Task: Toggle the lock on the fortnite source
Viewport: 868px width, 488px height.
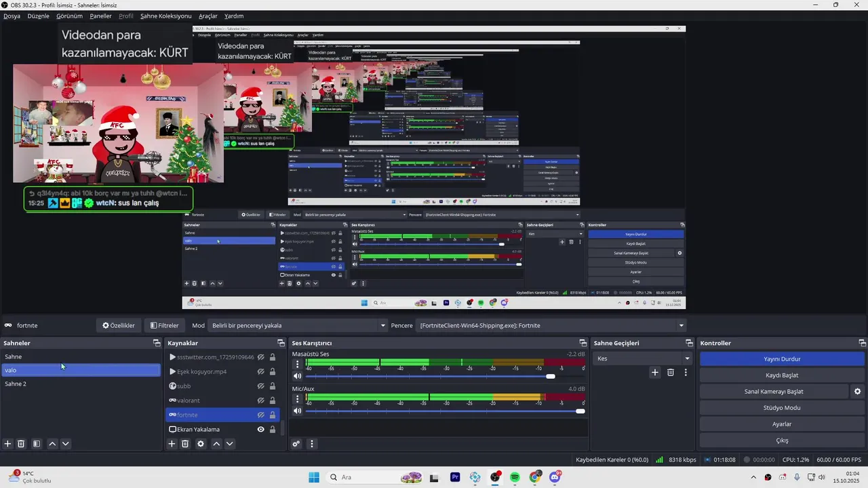Action: pyautogui.click(x=273, y=415)
